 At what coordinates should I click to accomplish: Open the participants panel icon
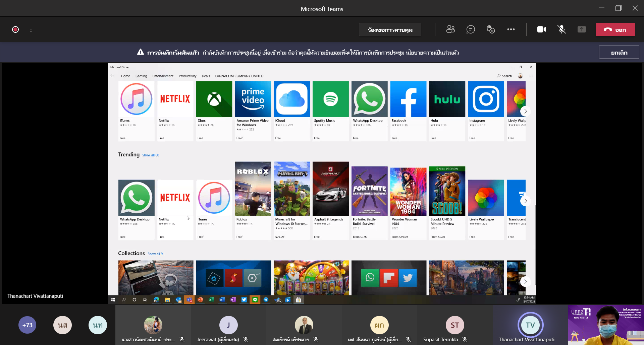[450, 29]
